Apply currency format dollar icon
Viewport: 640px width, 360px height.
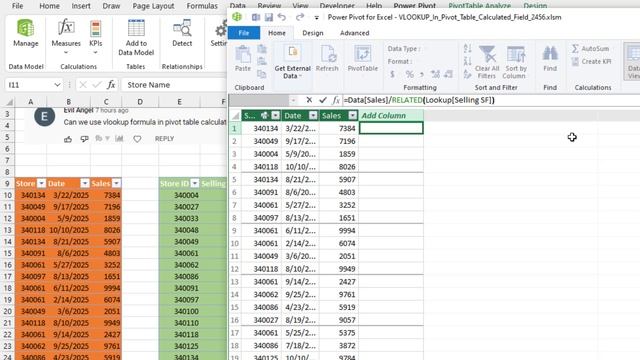click(392, 74)
